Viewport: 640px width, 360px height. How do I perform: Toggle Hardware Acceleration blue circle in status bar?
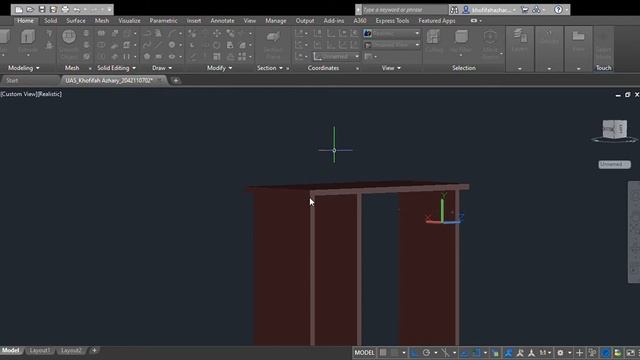click(606, 352)
